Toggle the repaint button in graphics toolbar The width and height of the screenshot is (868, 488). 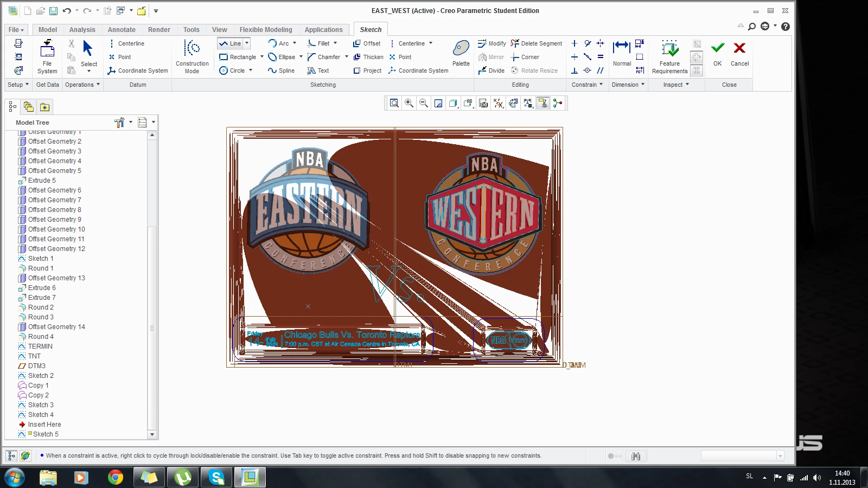438,103
